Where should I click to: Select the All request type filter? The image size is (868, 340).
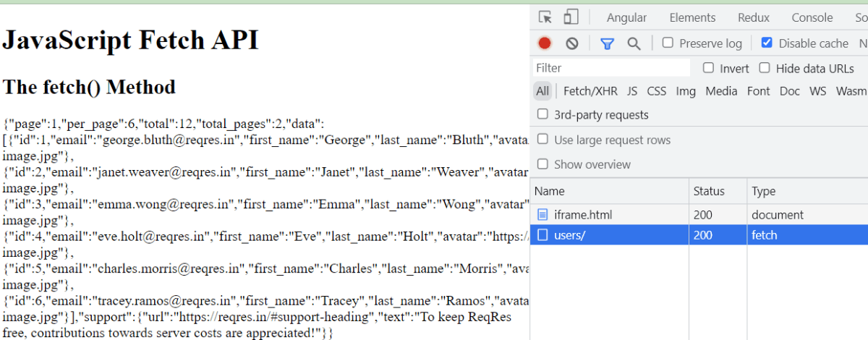point(542,91)
